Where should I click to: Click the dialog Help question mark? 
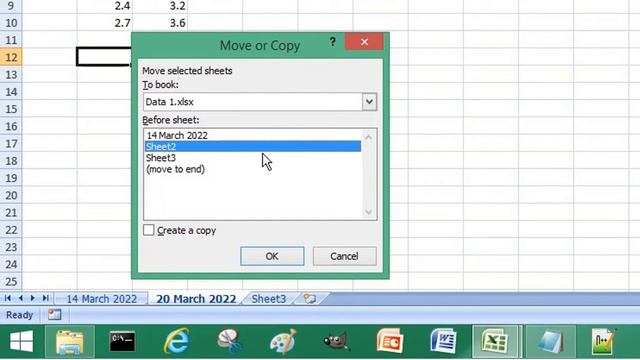pos(333,42)
